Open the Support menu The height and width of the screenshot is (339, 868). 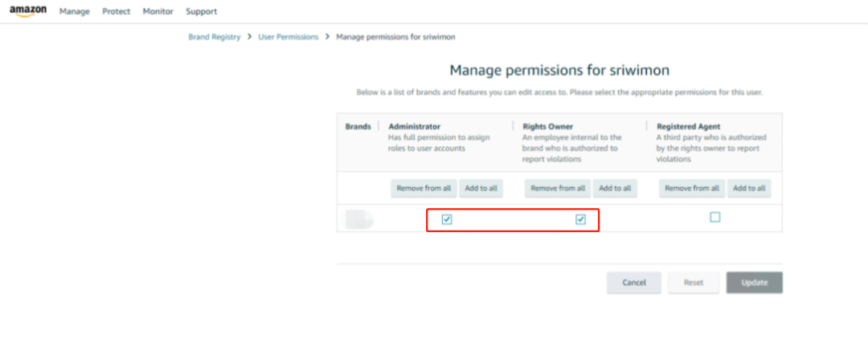pos(201,12)
